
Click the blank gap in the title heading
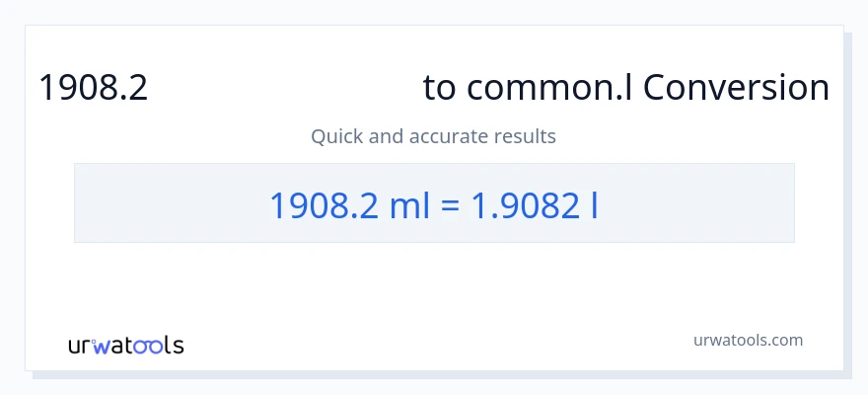286,89
